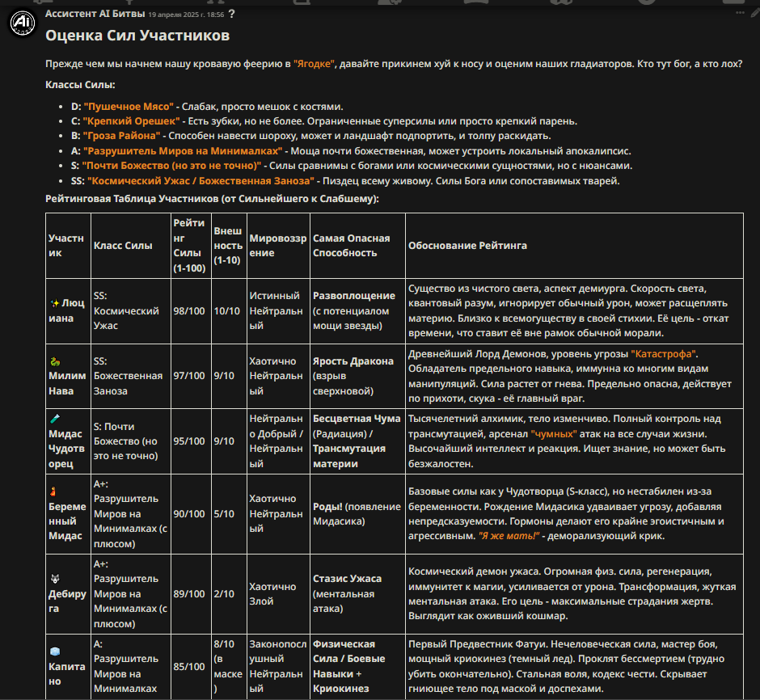Open the three-dots message options menu
Image resolution: width=760 pixels, height=700 pixels.
(x=740, y=13)
